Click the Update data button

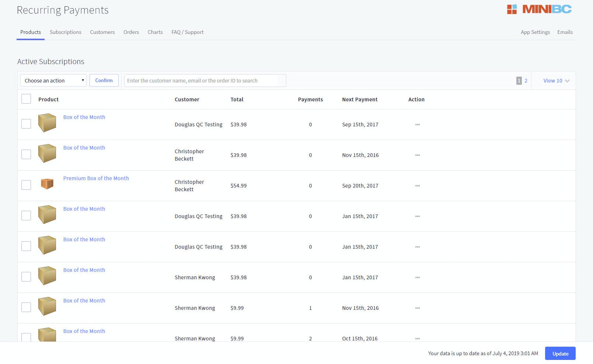click(560, 353)
